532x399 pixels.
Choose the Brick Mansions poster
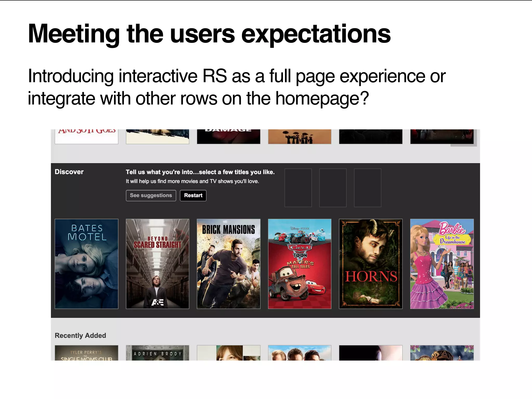229,264
